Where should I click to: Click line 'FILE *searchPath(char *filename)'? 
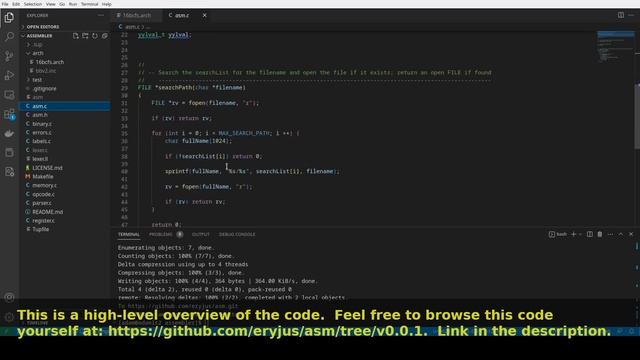(191, 88)
